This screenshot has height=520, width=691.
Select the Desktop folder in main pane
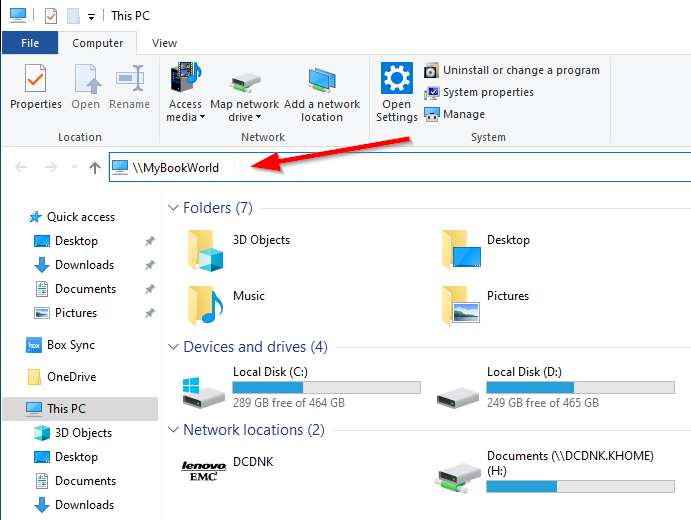pos(486,249)
